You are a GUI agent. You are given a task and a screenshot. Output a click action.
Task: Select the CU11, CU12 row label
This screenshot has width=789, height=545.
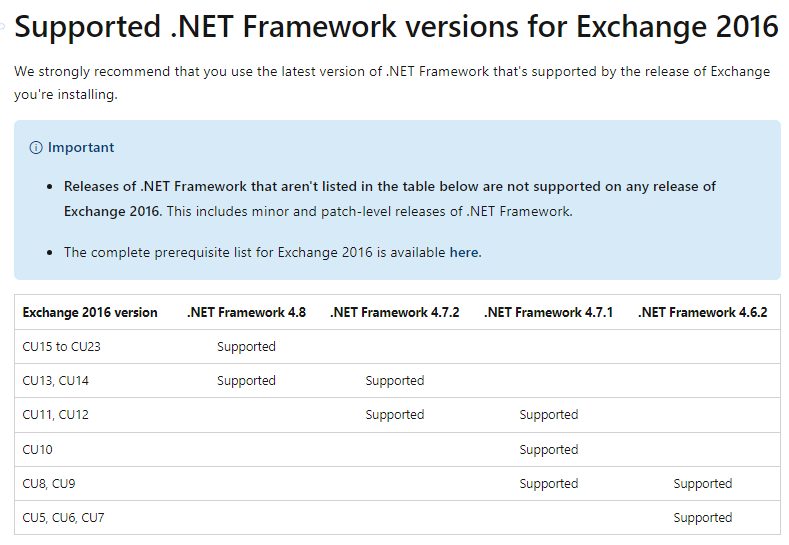(55, 415)
